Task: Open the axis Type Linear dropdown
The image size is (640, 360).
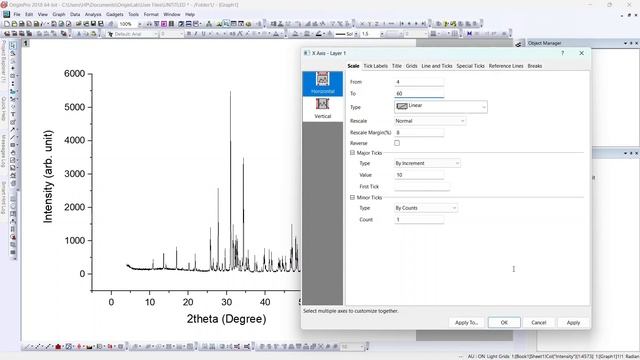Action: (441, 107)
